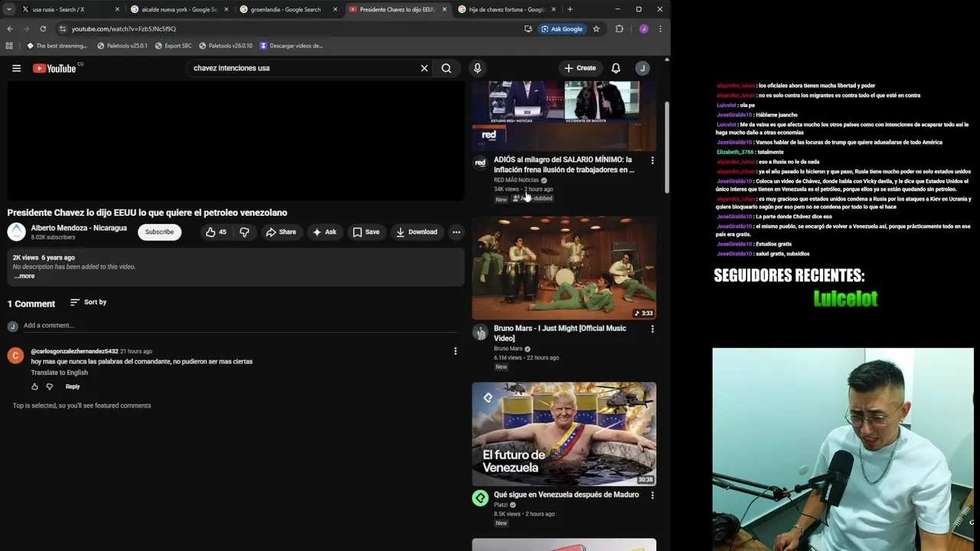Translate the comment to English
Image resolution: width=980 pixels, height=551 pixels.
click(60, 373)
